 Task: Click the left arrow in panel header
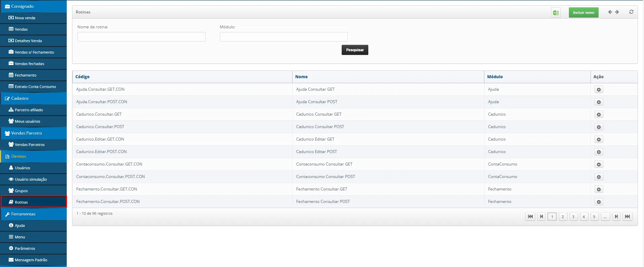click(x=610, y=12)
